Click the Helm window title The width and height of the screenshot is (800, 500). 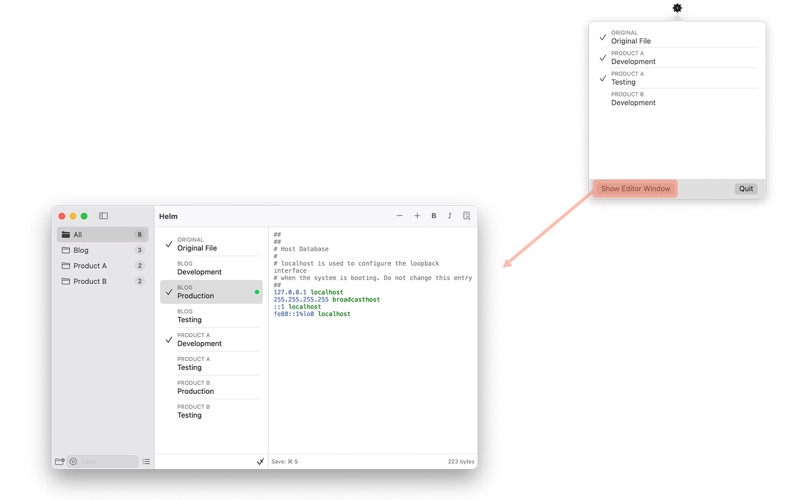coord(168,216)
